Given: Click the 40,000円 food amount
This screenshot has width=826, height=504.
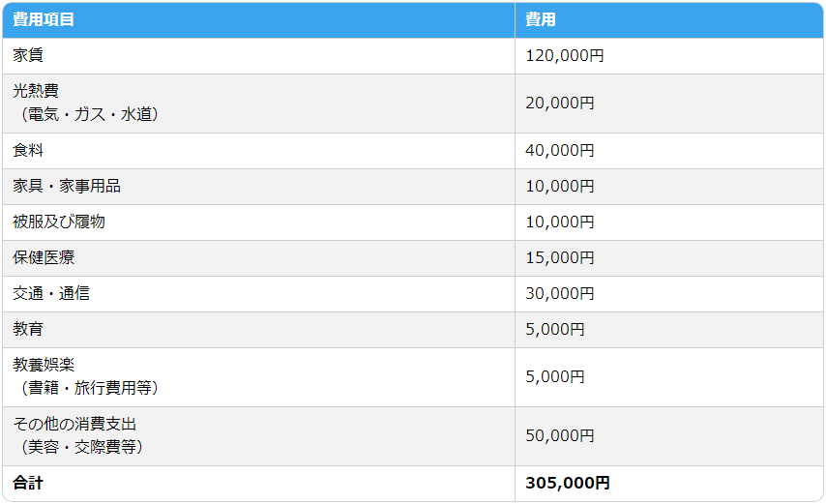Looking at the screenshot, I should [560, 150].
